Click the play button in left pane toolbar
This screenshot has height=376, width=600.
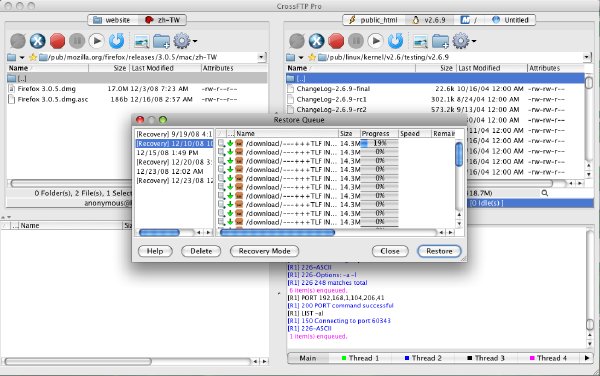96,41
